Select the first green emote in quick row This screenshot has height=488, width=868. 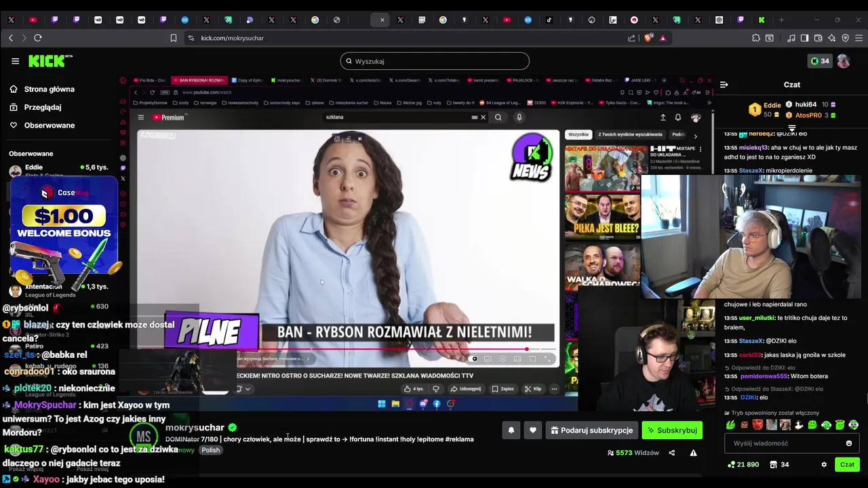(x=731, y=425)
